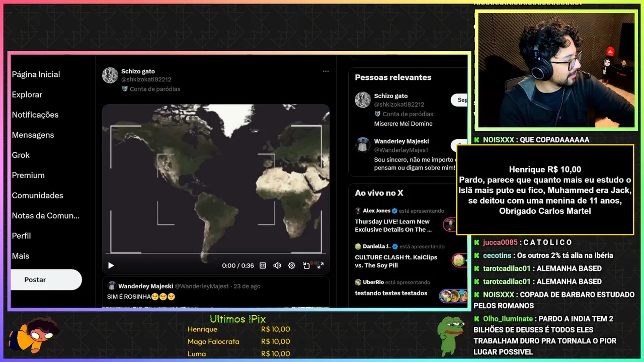The height and width of the screenshot is (362, 644).
Task: Open UberRio's testando testes testados broadcast
Action: [x=391, y=293]
